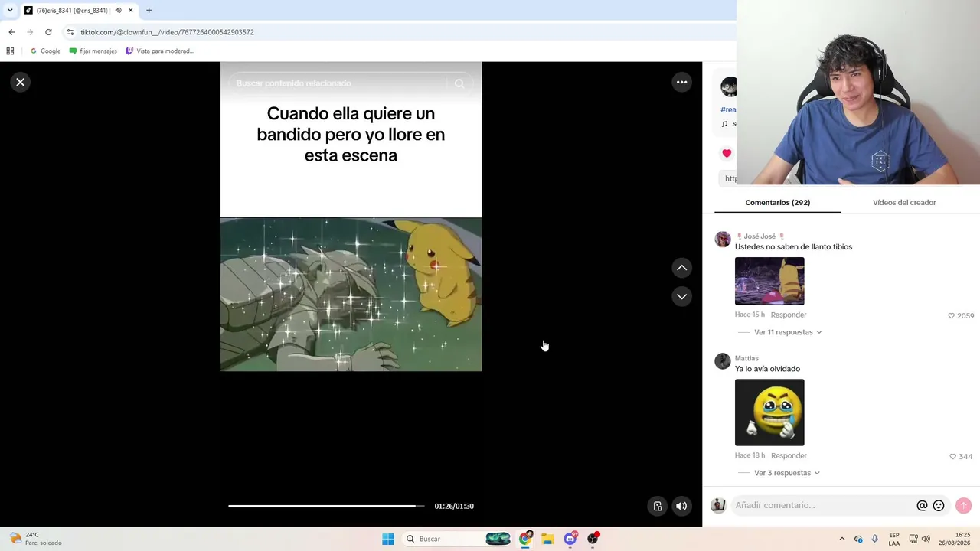Open Chrome from the taskbar
The image size is (980, 551).
(525, 539)
